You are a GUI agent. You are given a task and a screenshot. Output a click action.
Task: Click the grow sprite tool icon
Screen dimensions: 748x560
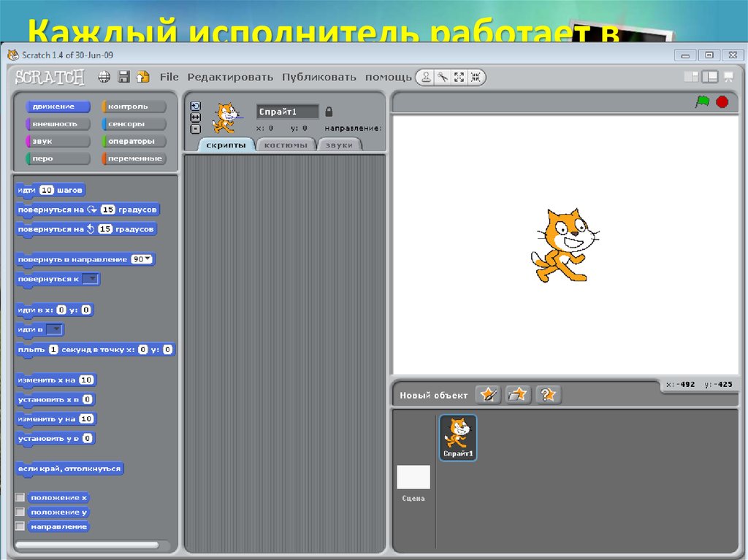(459, 77)
